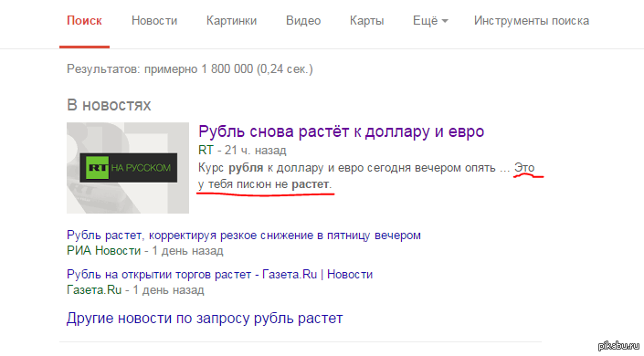Click the green Газета.Ru source name
The width and height of the screenshot is (644, 356).
[94, 290]
